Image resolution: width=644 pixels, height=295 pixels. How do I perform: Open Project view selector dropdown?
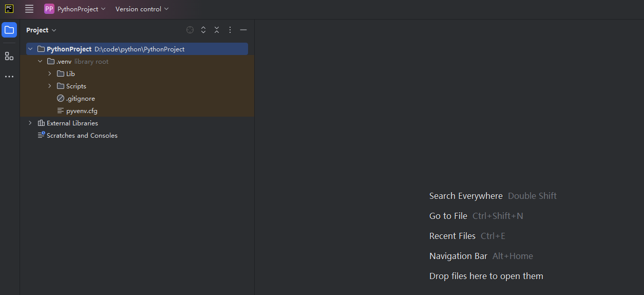click(42, 30)
